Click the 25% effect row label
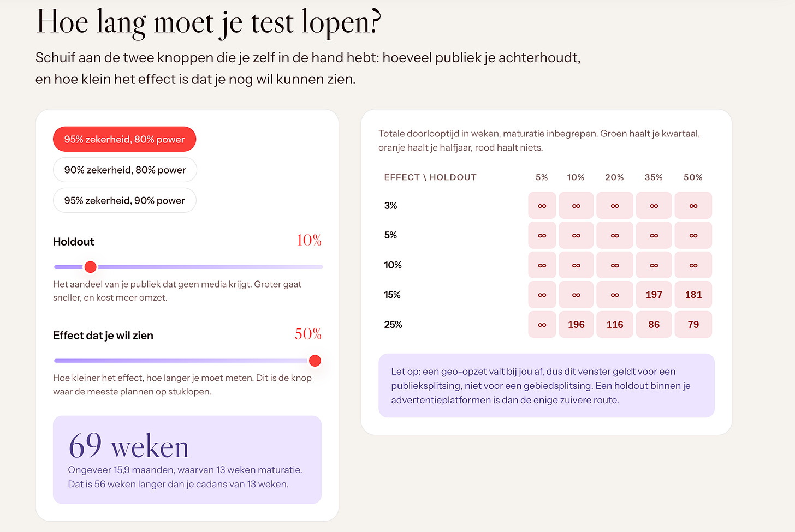 [393, 325]
